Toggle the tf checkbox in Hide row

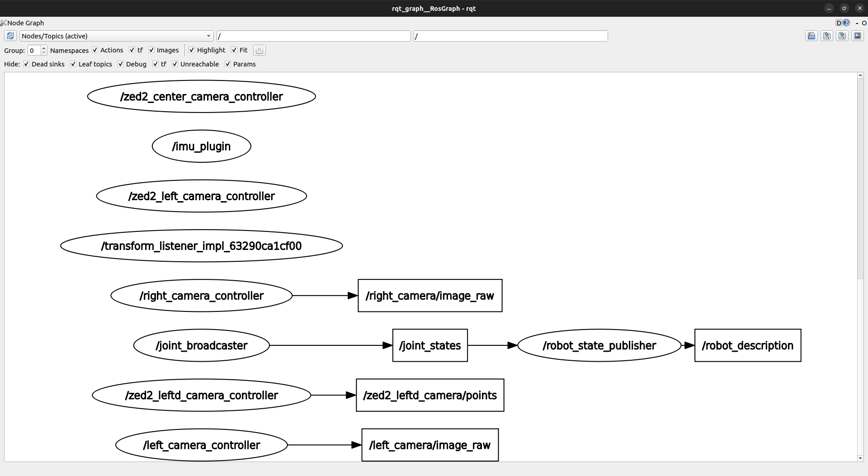click(x=156, y=64)
